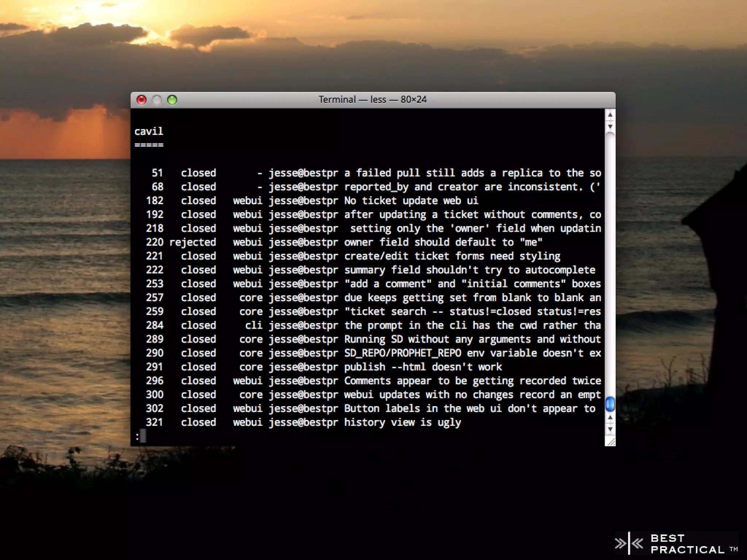Click scroll-up arrow at scrollbar top
Screen dimensions: 747x560
[610, 115]
